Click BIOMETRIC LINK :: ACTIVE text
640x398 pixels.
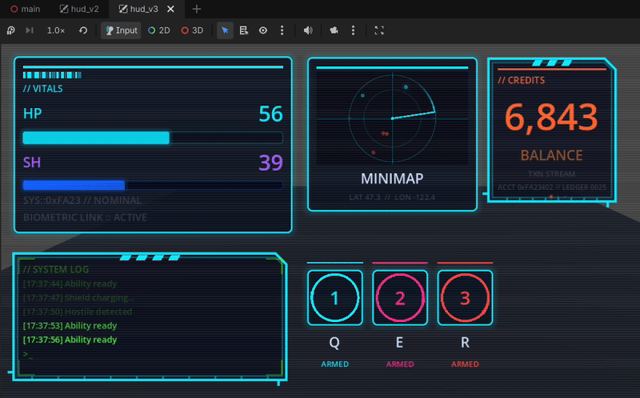tap(85, 217)
